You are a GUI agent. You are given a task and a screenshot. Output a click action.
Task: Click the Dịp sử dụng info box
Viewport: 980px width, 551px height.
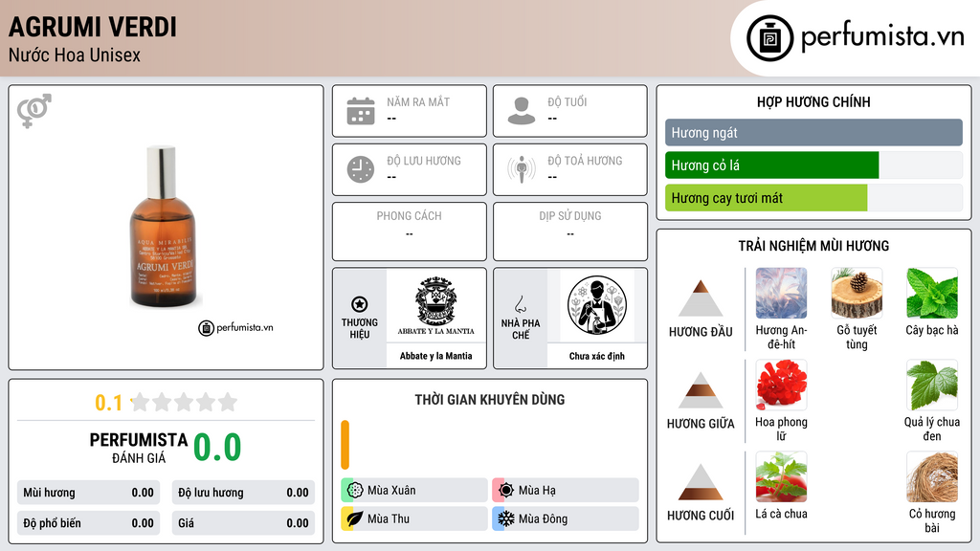coord(570,231)
